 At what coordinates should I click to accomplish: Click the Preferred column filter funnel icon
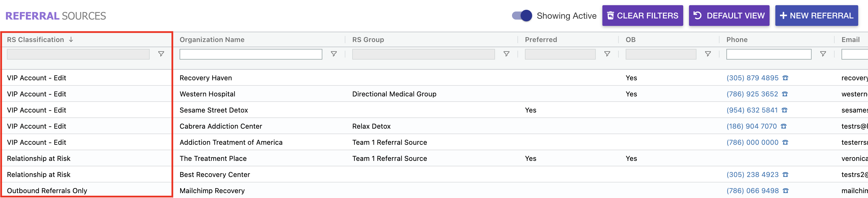coord(607,54)
